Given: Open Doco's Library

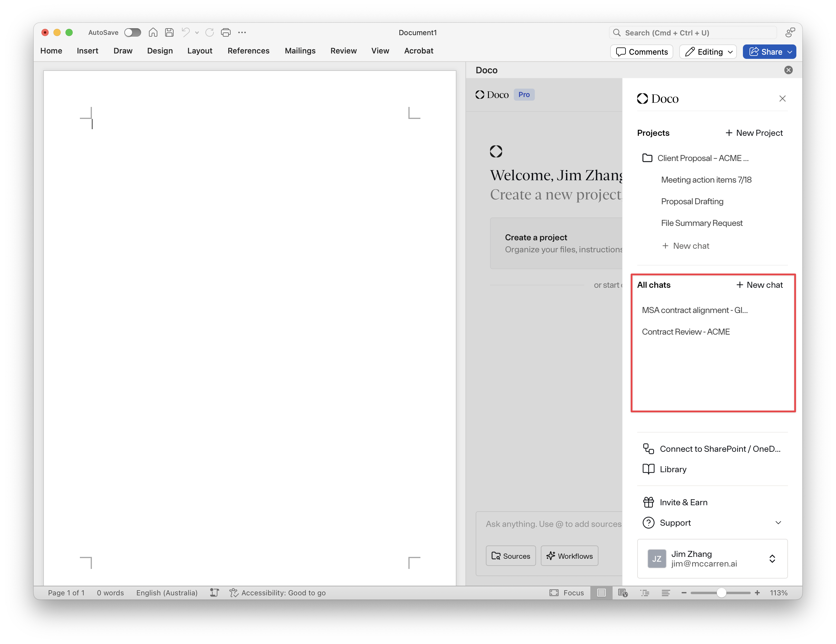Looking at the screenshot, I should [673, 469].
